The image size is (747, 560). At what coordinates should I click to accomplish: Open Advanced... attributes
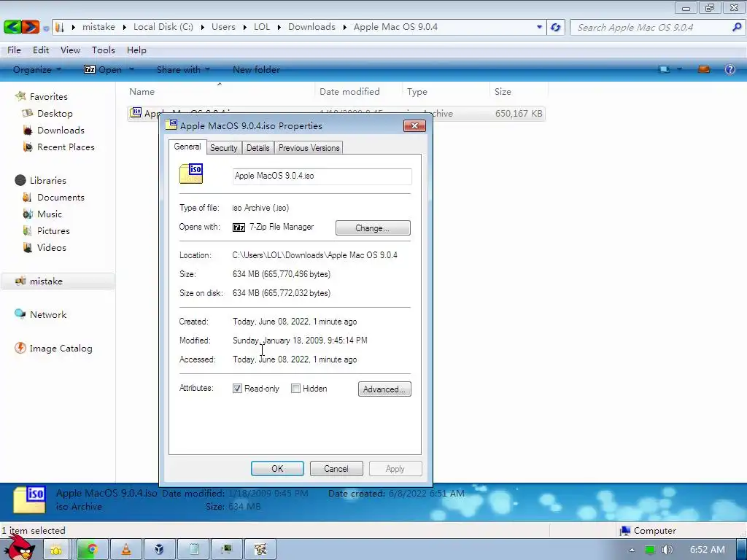384,389
